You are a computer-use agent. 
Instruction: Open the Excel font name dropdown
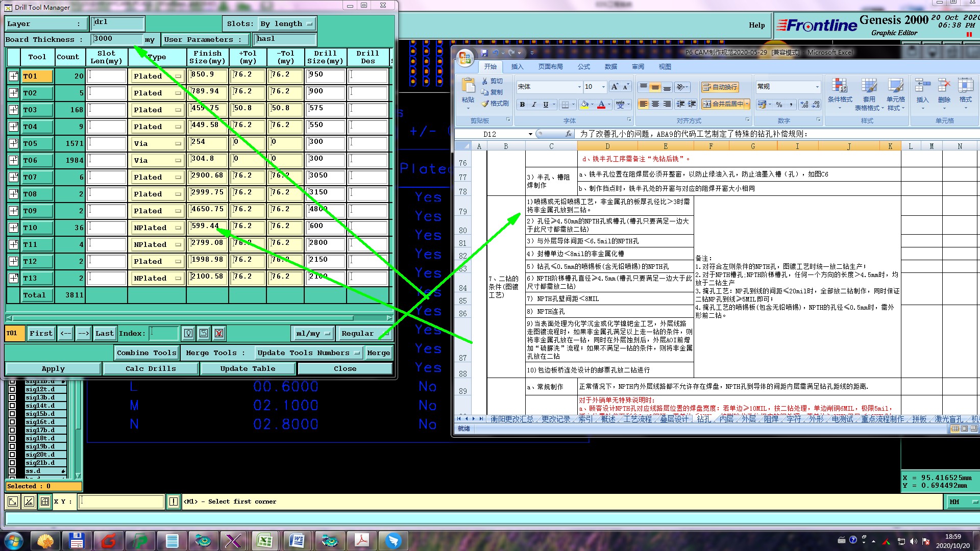pos(579,87)
